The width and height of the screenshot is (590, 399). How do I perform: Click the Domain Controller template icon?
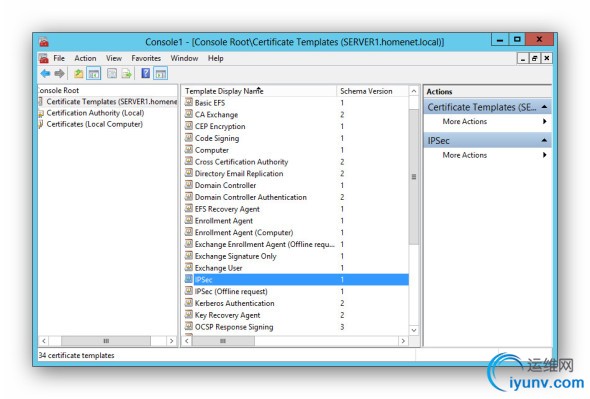click(189, 185)
